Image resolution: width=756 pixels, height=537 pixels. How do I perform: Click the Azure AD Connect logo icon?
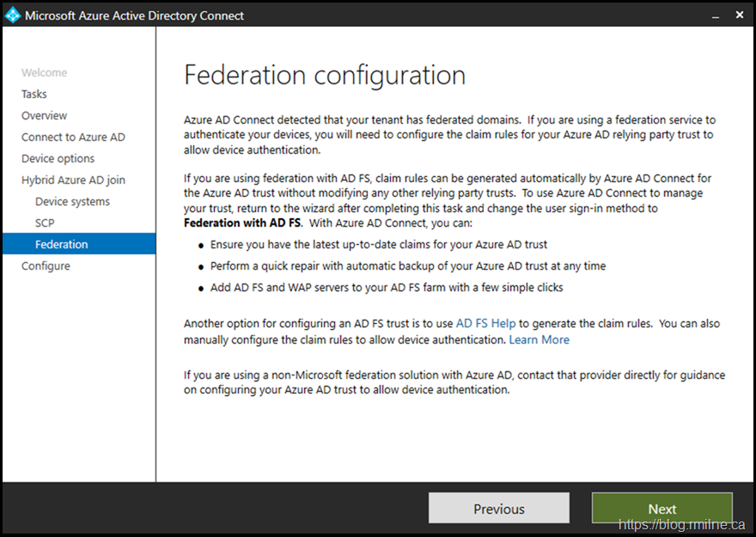(13, 15)
